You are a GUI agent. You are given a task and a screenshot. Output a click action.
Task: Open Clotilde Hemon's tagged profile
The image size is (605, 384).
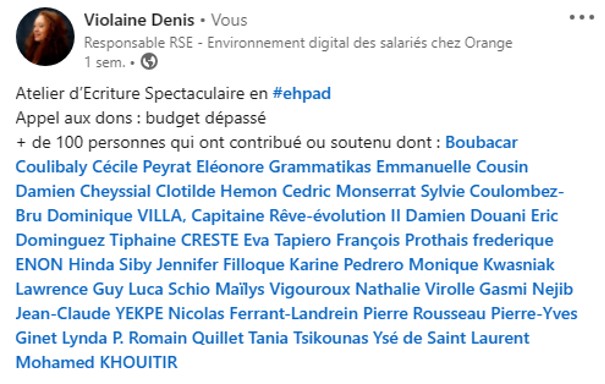pos(216,191)
